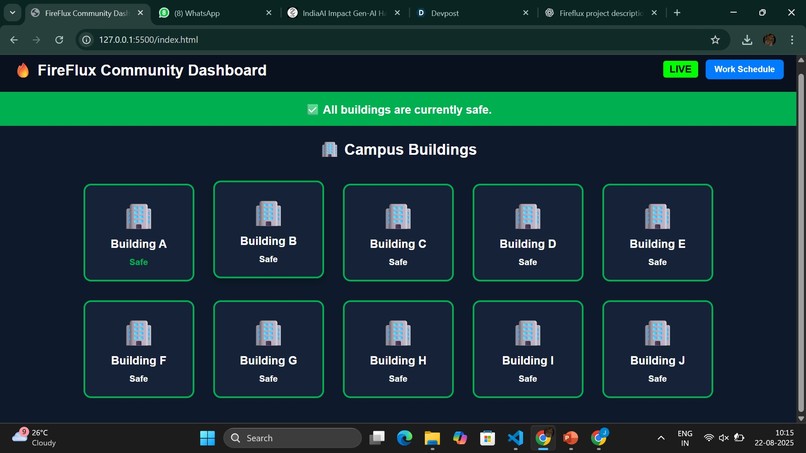Go back to the previous page
The height and width of the screenshot is (453, 806).
coord(14,40)
